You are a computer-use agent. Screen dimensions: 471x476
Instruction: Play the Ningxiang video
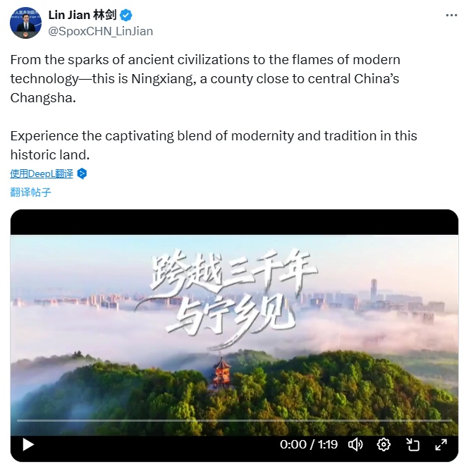coord(28,445)
